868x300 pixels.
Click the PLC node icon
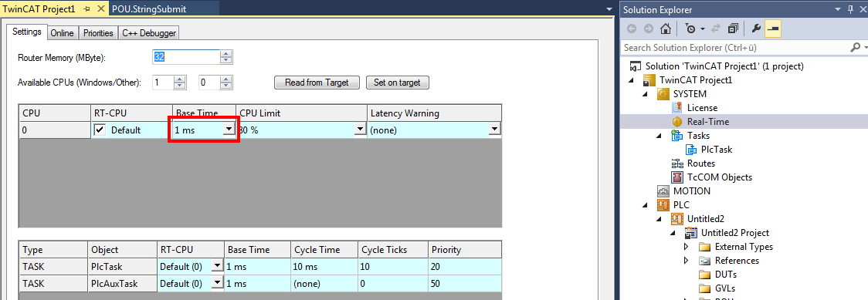pyautogui.click(x=663, y=205)
